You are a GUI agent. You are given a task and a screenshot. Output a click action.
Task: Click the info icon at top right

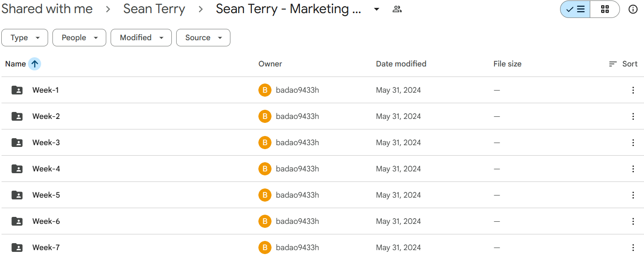633,9
